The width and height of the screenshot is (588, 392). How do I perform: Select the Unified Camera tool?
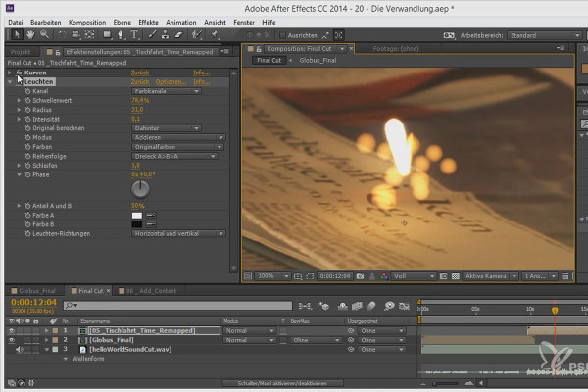pyautogui.click(x=75, y=35)
